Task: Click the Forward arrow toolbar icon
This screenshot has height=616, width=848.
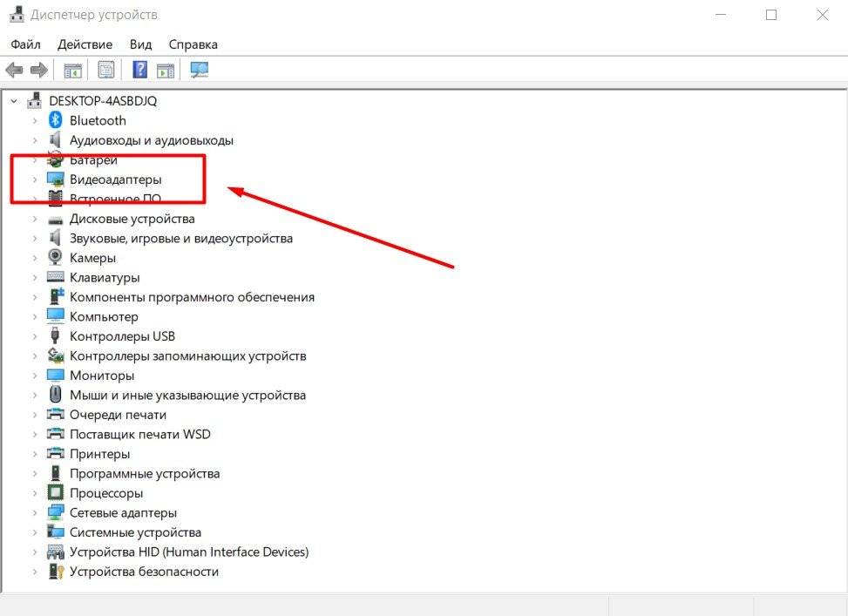Action: tap(38, 70)
